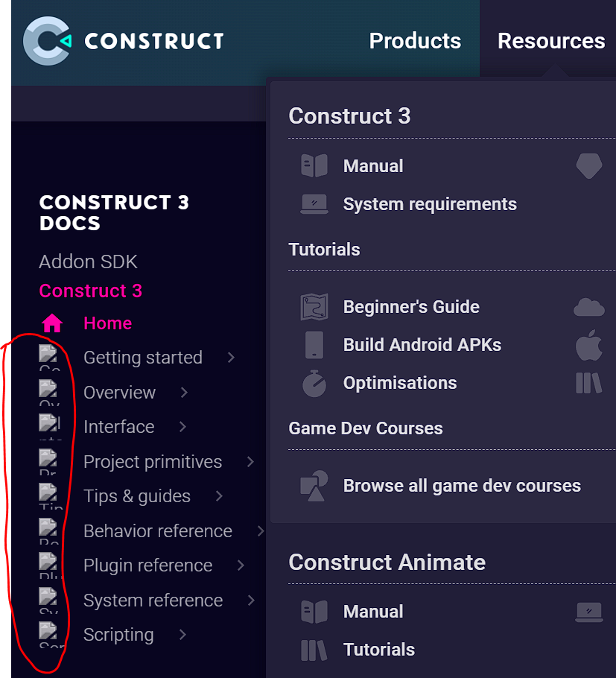Open the Resources menu
Viewport: 616px width, 678px height.
[x=551, y=41]
